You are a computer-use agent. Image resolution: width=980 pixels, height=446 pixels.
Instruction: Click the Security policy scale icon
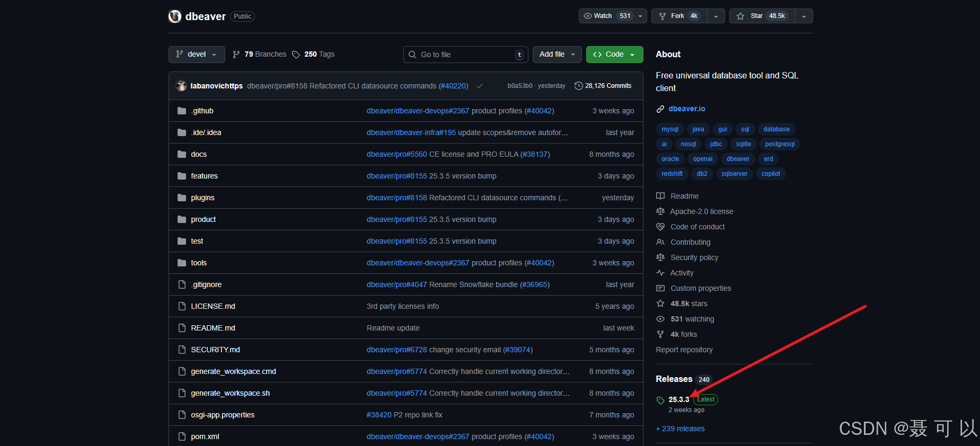(660, 257)
